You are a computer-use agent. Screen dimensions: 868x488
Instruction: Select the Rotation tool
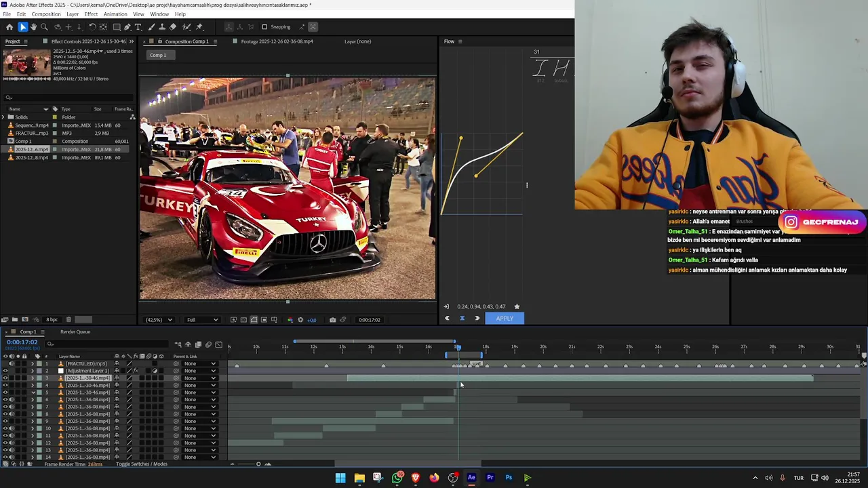point(93,27)
